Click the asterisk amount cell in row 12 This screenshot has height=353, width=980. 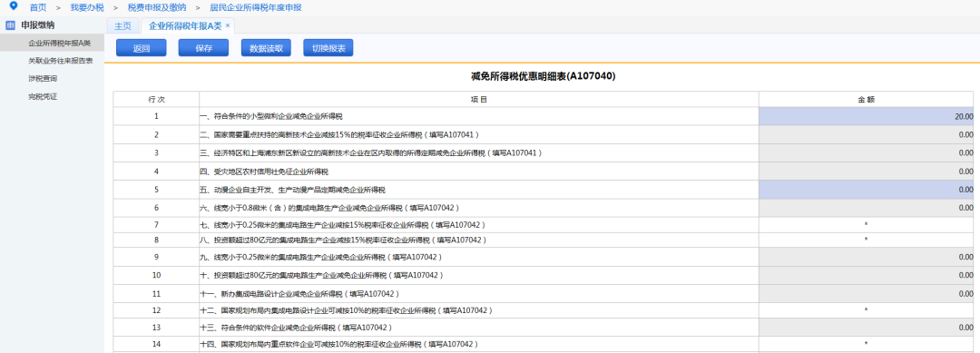867,309
